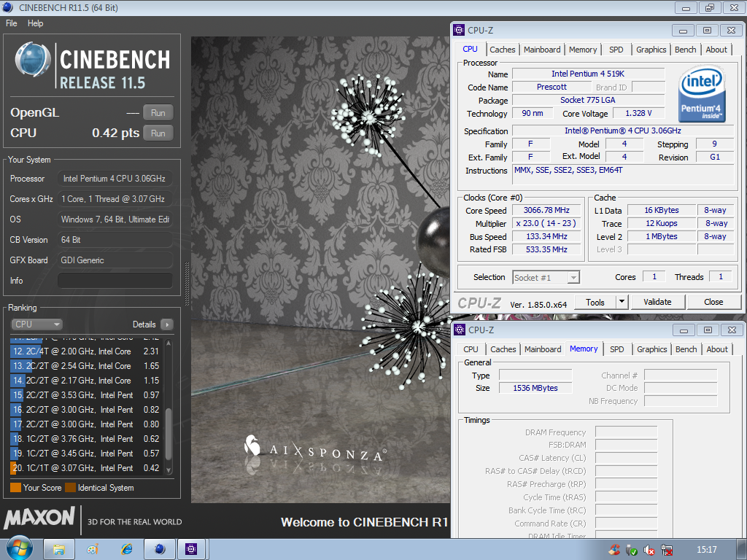Switch to CPU-Z taskbar button

(x=192, y=550)
